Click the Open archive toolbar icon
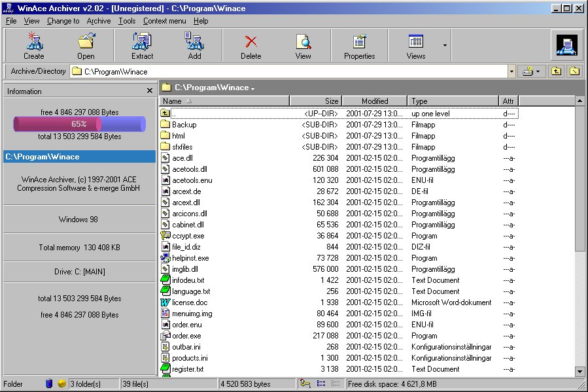Viewport: 588px width, 392px height. (x=86, y=41)
